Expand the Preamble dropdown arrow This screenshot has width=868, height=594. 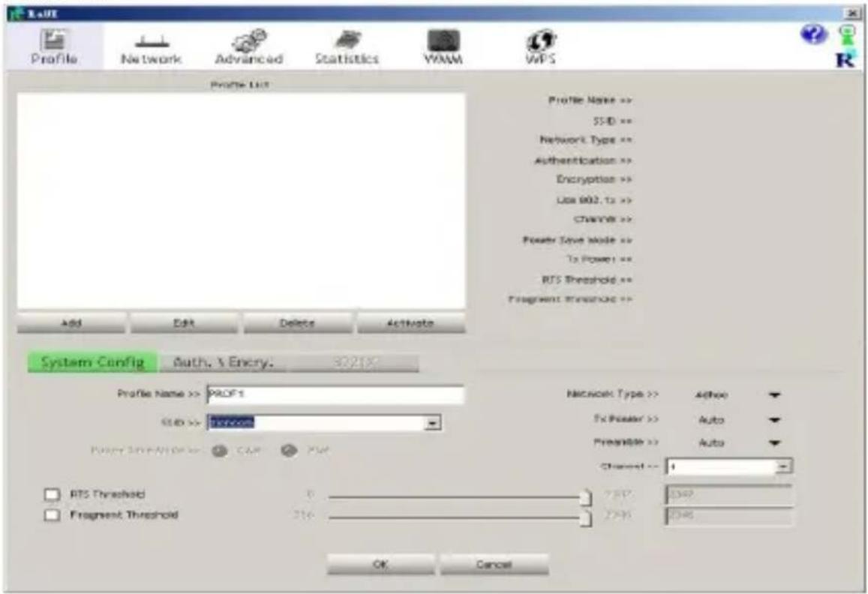click(x=774, y=442)
